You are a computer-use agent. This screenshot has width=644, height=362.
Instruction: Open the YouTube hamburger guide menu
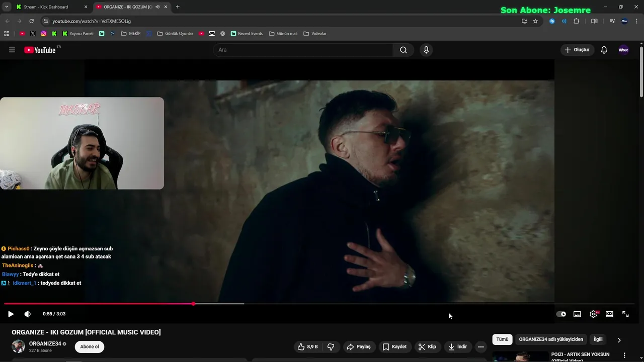(12, 50)
